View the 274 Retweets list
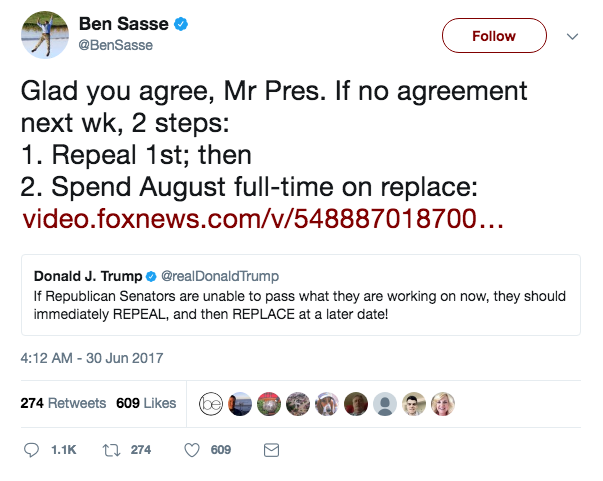This screenshot has height=481, width=603. click(63, 403)
